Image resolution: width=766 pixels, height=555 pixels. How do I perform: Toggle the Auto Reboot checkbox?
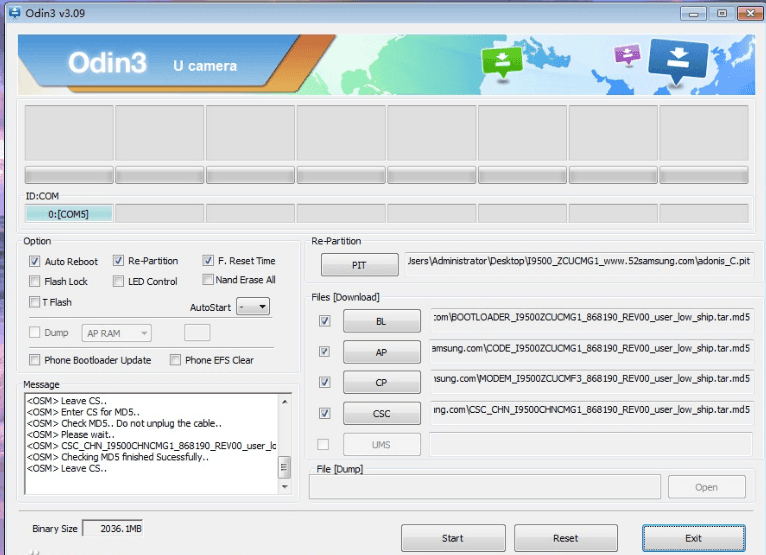(34, 261)
